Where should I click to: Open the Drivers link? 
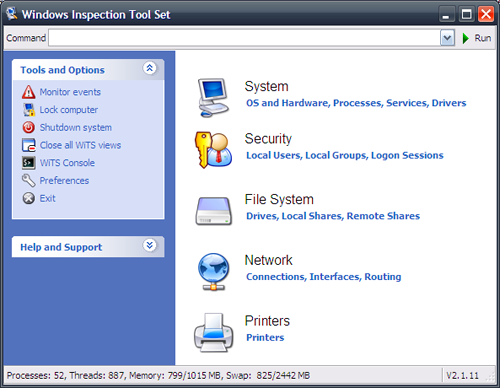449,103
